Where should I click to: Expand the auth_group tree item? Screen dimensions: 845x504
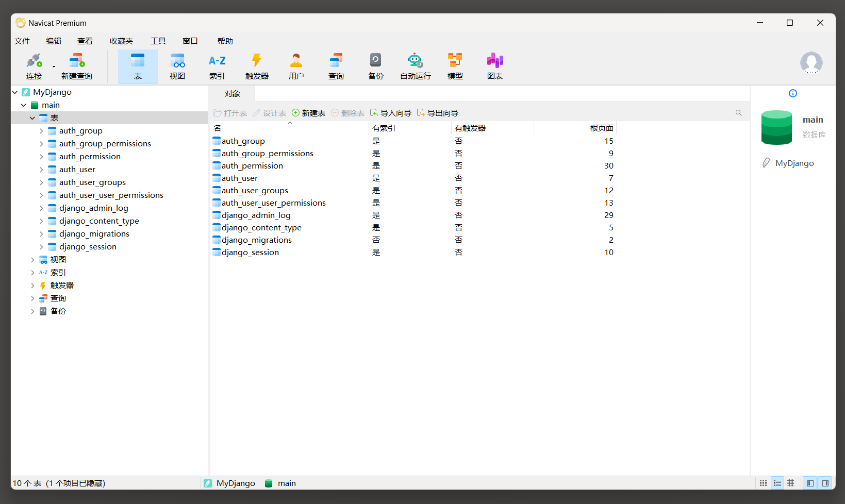click(x=41, y=131)
